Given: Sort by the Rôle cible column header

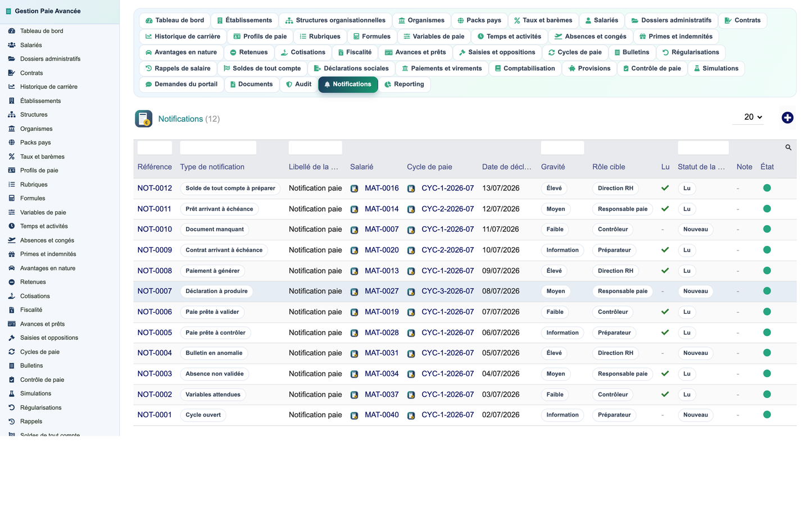Looking at the screenshot, I should (609, 167).
